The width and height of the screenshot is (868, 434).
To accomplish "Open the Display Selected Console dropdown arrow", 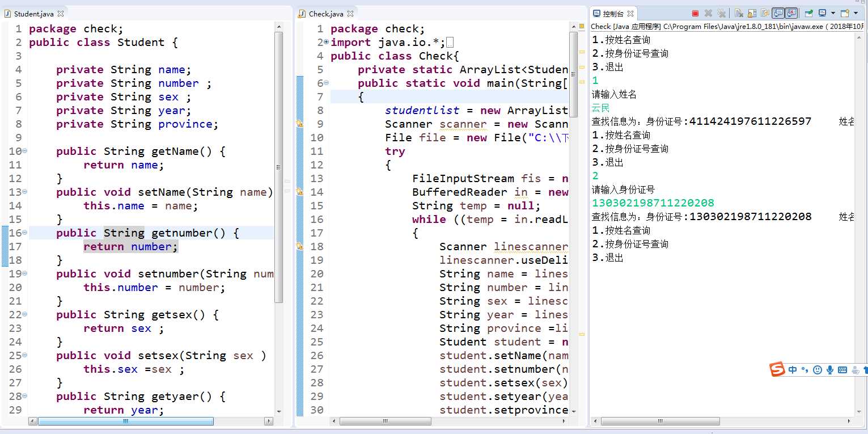I will coord(833,13).
